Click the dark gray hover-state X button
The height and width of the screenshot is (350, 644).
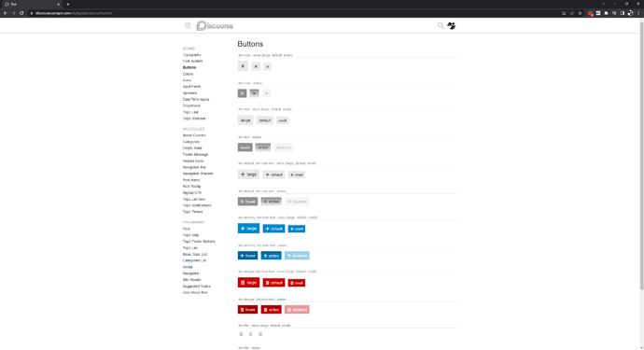tap(243, 93)
